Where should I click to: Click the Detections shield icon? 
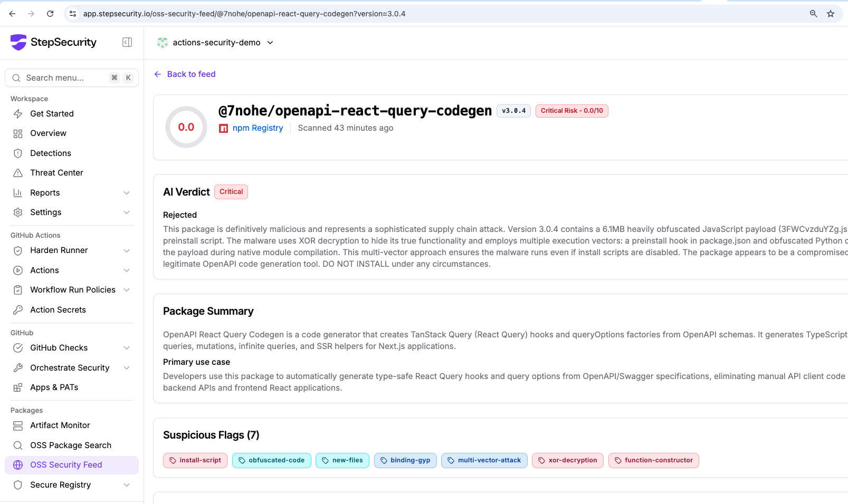[x=18, y=153]
